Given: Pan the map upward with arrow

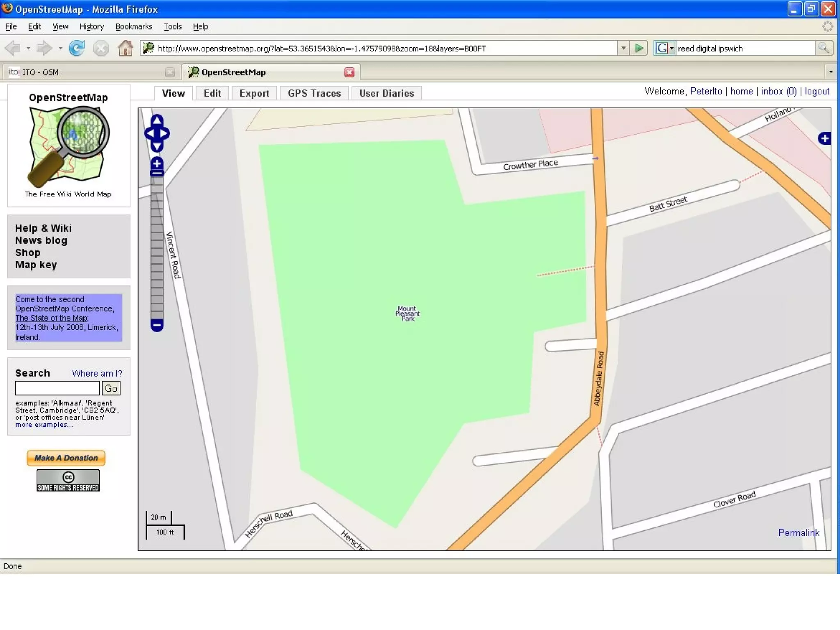Looking at the screenshot, I should pos(157,120).
